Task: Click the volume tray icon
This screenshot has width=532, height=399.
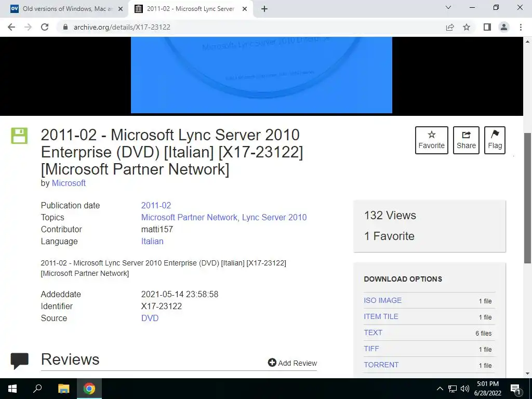Action: point(465,389)
